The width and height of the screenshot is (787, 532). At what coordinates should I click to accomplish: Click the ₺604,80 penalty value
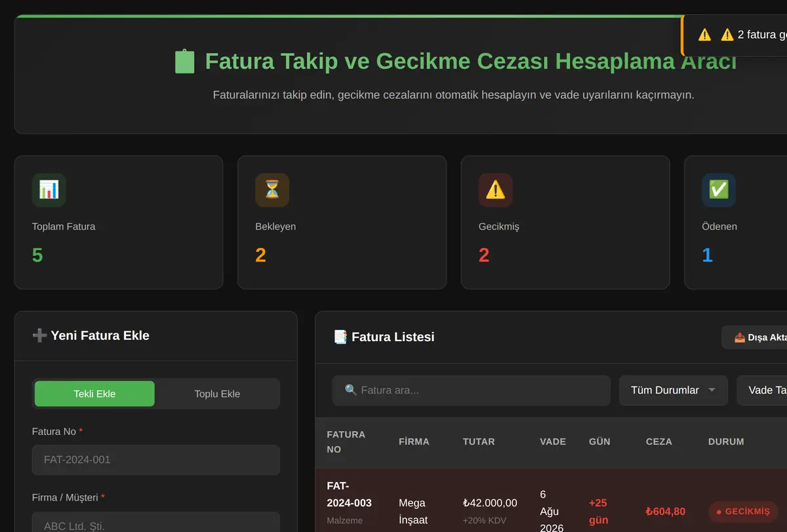point(666,512)
